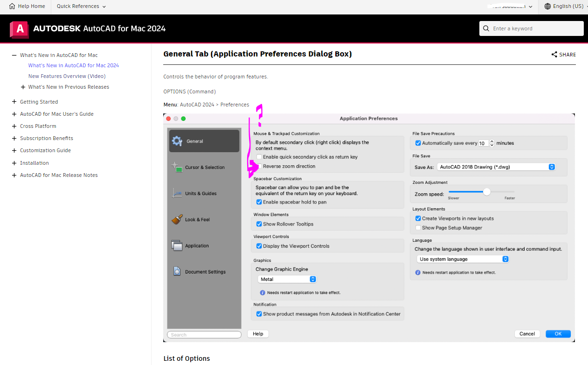Click the Help Home house icon
Image resolution: width=588 pixels, height=365 pixels.
pos(12,7)
